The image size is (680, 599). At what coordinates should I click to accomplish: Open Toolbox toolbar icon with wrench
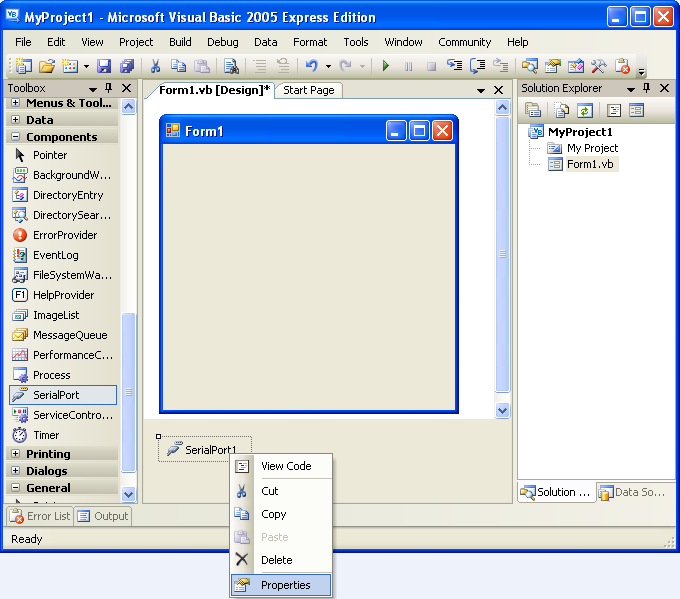pos(598,66)
